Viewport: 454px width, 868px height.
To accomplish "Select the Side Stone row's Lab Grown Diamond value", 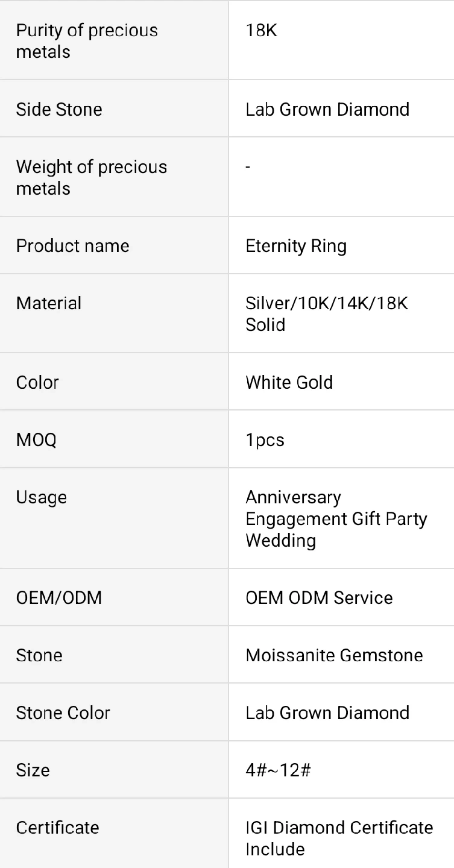I will pyautogui.click(x=327, y=110).
